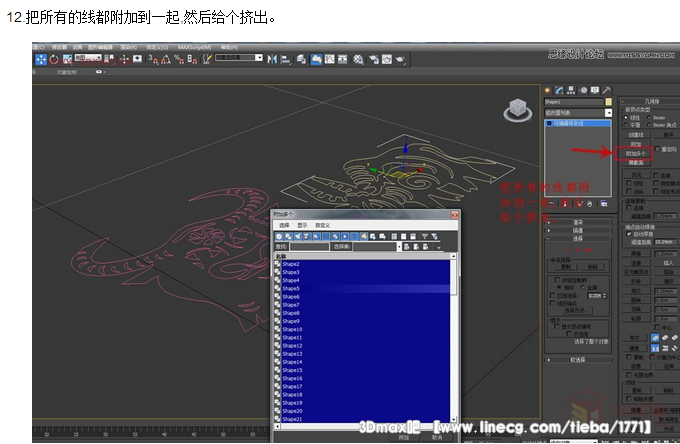
Task: Click the ViewCube in the viewport
Action: pyautogui.click(x=517, y=109)
